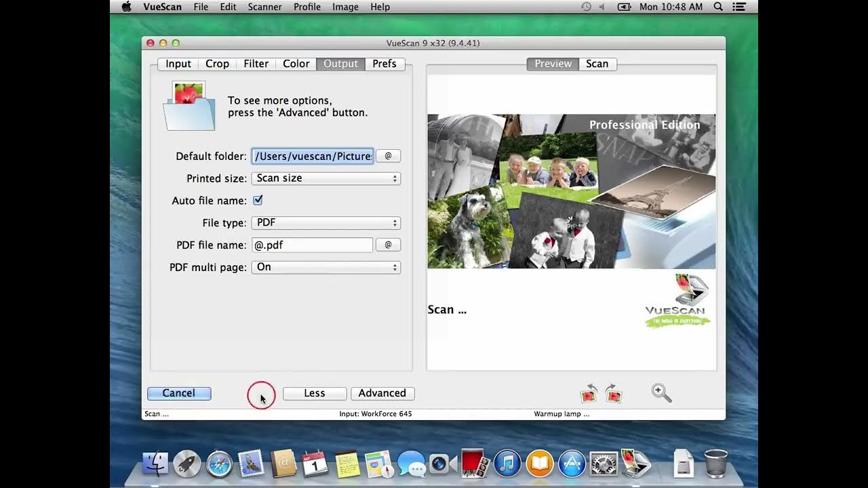Open Photo Booth in the Dock

[x=474, y=464]
